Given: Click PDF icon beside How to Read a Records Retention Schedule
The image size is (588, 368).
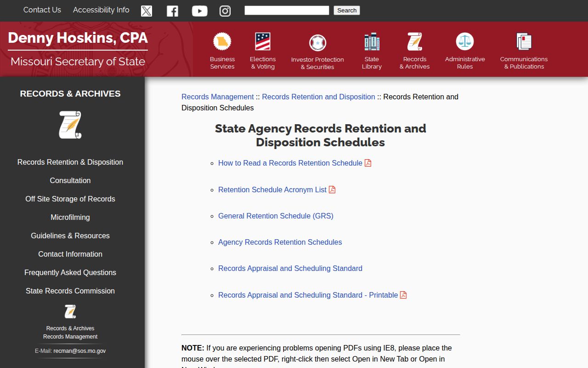Looking at the screenshot, I should pos(368,163).
